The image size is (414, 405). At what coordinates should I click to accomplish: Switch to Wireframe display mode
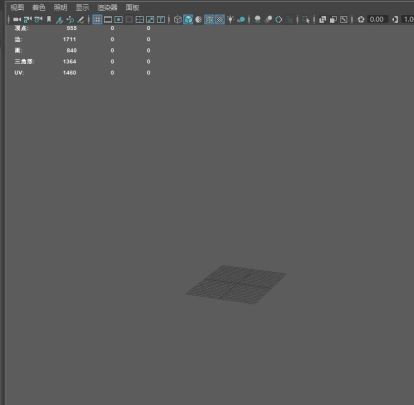tap(178, 20)
